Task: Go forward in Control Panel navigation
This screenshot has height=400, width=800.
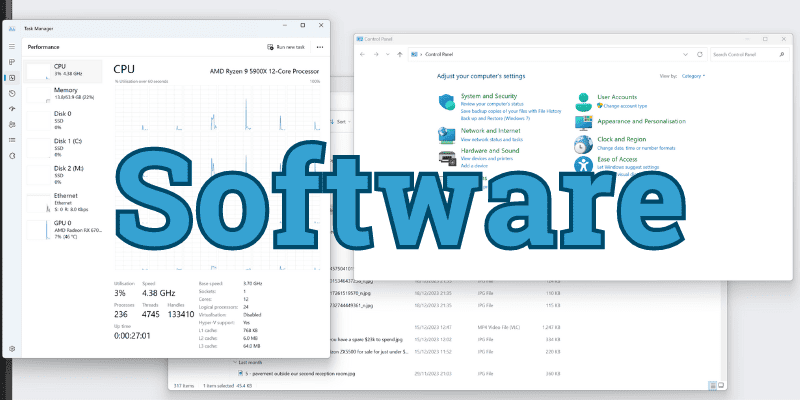Action: tap(376, 54)
